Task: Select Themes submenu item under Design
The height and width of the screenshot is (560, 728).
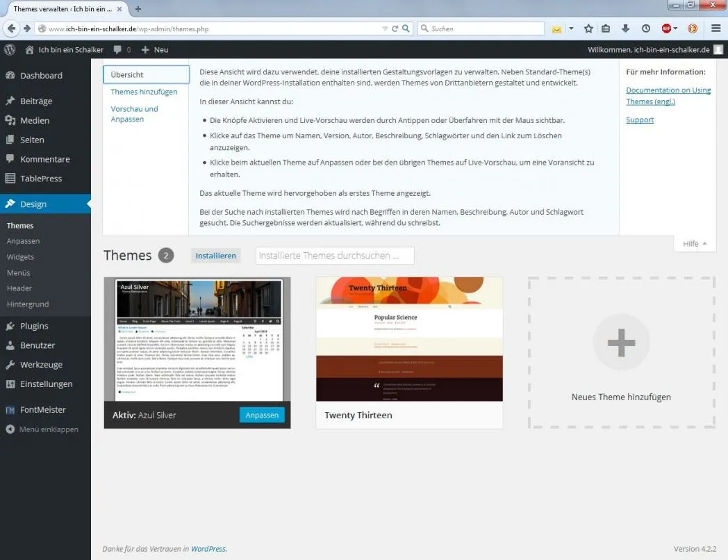Action: pos(20,225)
